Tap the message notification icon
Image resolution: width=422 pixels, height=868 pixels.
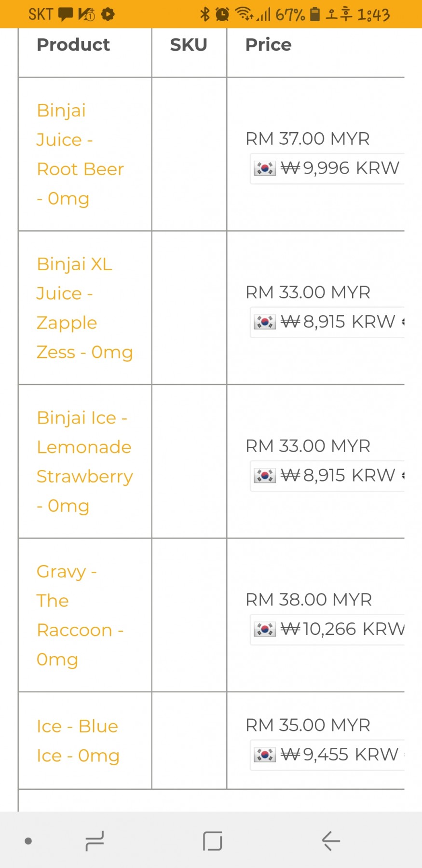66,14
